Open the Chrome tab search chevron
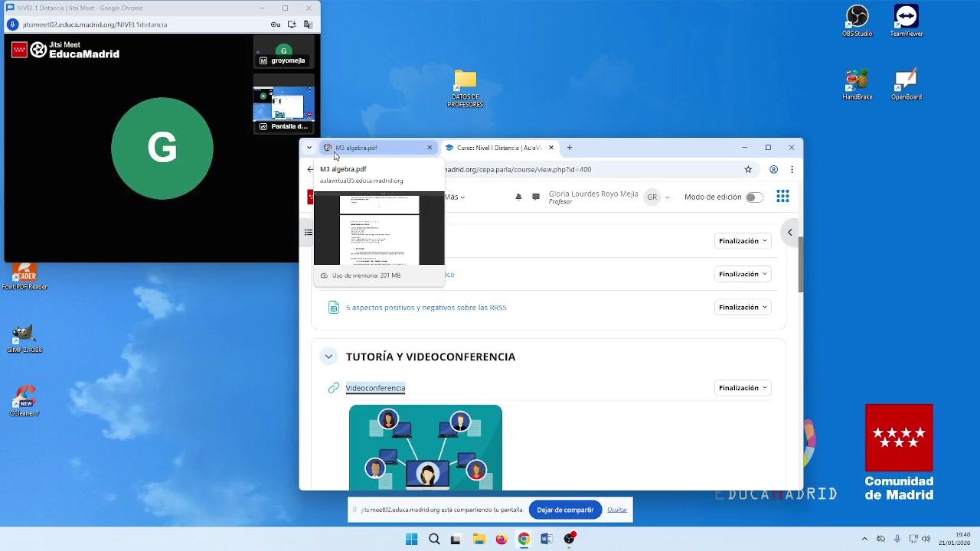Screen dimensions: 980x551 309,148
